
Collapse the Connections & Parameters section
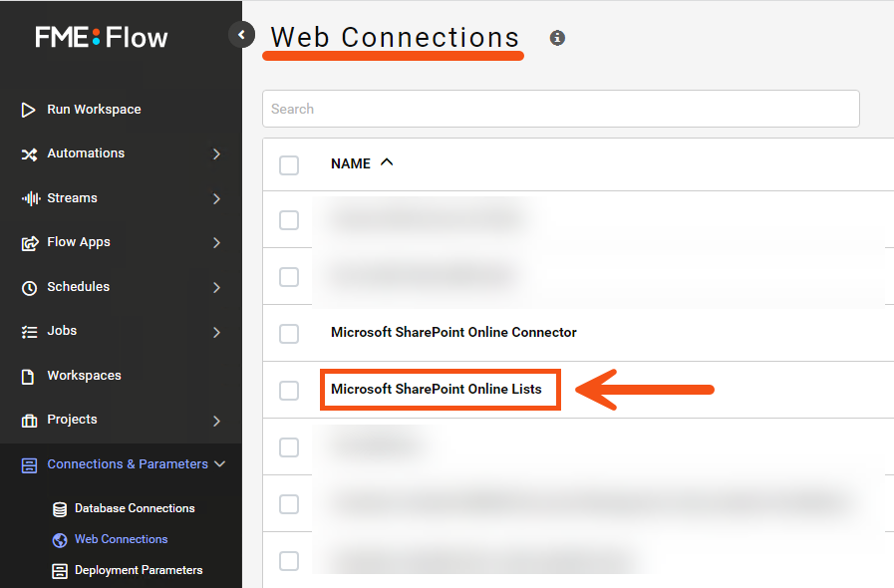pos(217,463)
